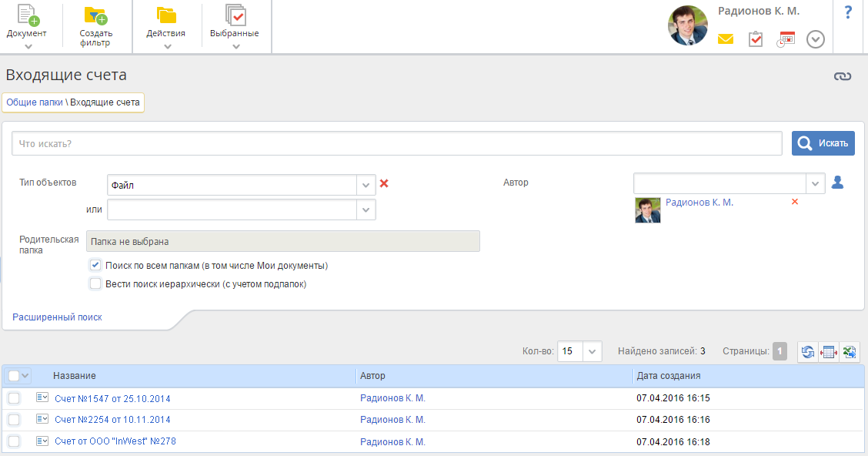Export results to Excel icon
This screenshot has width=868, height=456.
(850, 352)
